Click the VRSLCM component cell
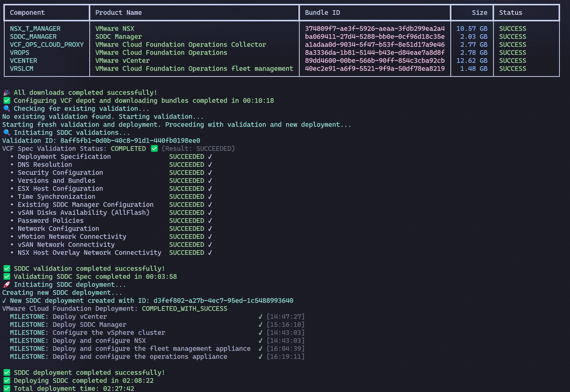The height and width of the screenshot is (392, 570). 22,69
